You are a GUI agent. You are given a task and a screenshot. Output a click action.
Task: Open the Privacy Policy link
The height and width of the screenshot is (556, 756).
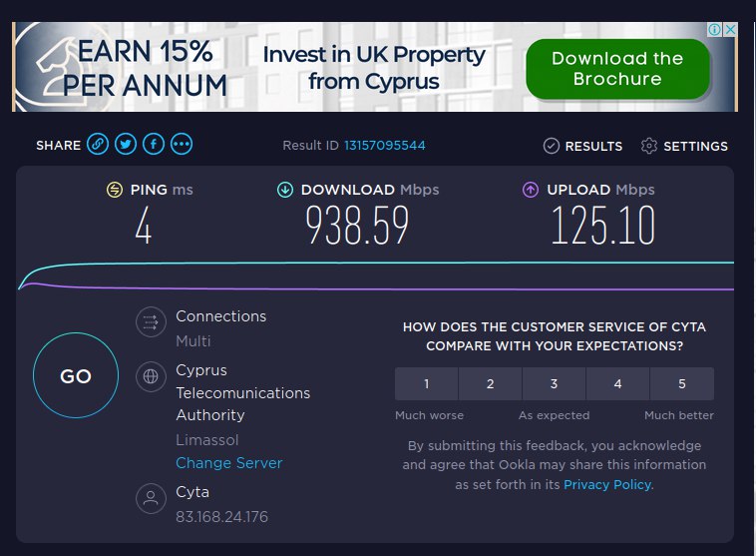607,484
